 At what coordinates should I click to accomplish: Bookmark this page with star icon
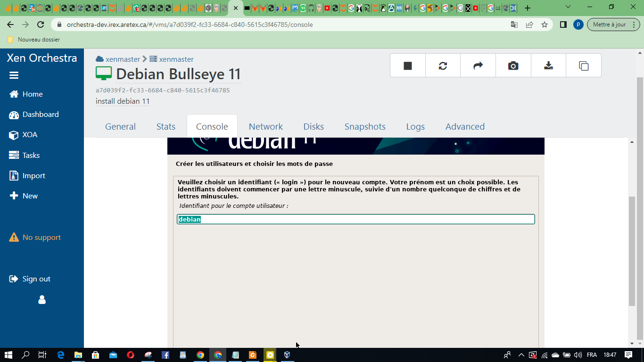(545, 25)
